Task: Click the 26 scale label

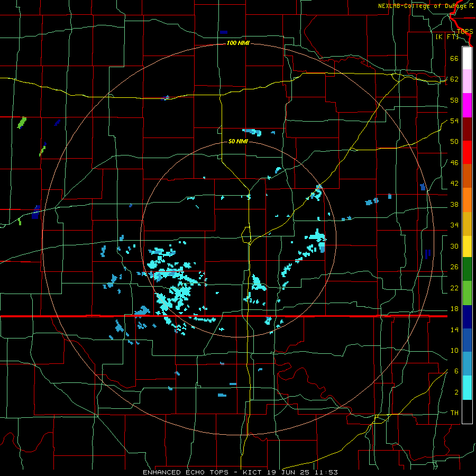Action: coord(454,267)
